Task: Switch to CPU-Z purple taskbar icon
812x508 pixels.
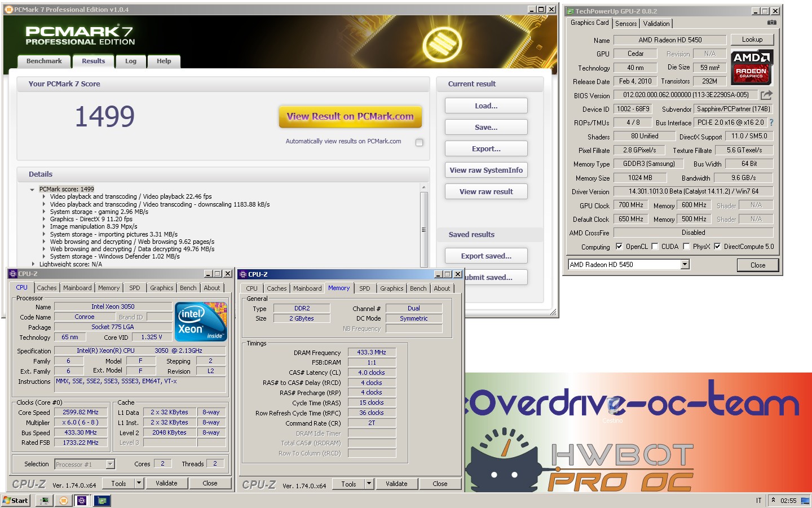Action: 82,501
